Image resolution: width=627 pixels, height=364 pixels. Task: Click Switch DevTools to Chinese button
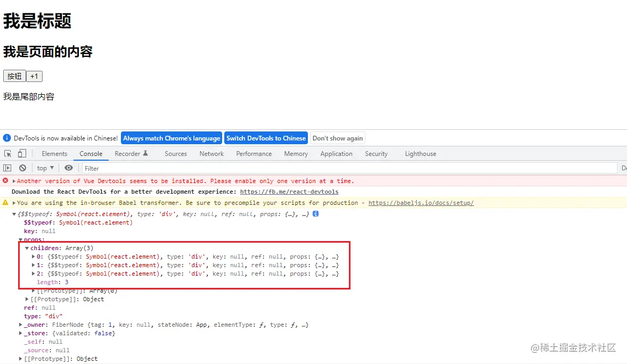(266, 138)
